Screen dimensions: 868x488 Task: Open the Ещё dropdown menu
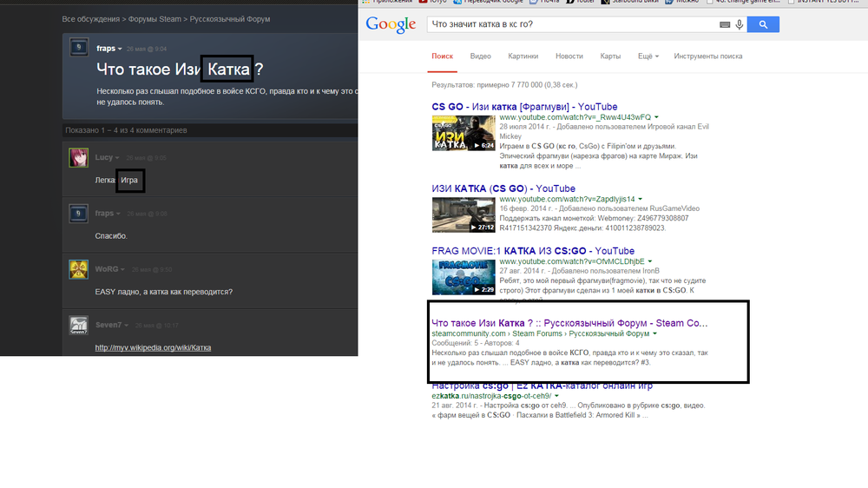point(648,56)
